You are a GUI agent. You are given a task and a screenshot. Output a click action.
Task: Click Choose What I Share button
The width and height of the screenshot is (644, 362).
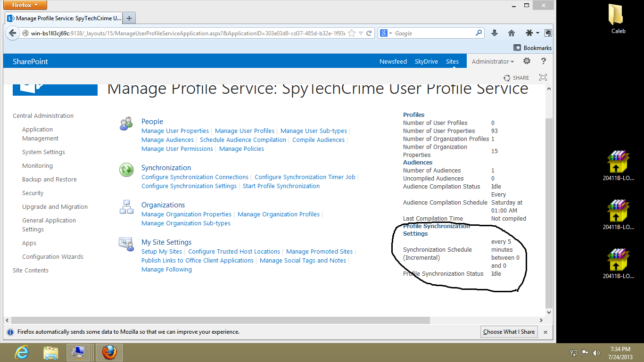509,332
